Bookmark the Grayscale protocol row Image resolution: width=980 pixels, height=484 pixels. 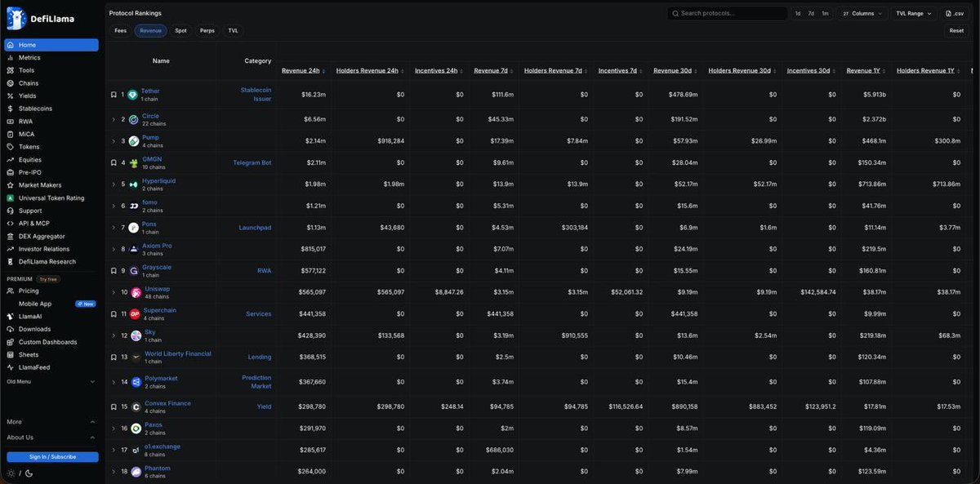tap(114, 271)
